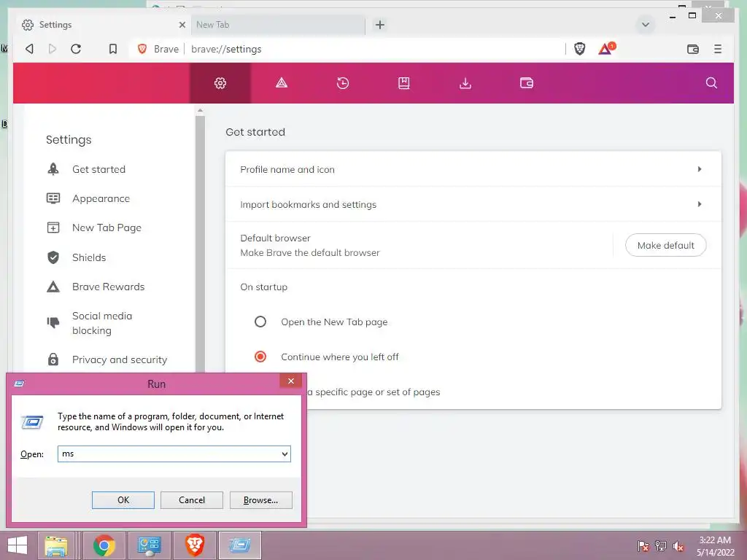Viewport: 747px width, 560px height.
Task: Open Brave Rewards triangle in pink toolbar
Action: 282,83
